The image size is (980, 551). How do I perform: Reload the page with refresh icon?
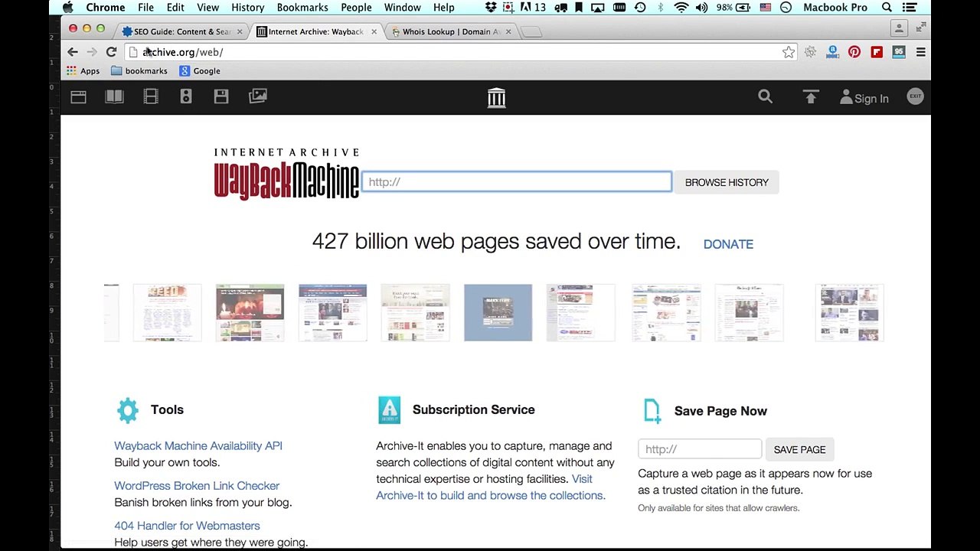[111, 52]
